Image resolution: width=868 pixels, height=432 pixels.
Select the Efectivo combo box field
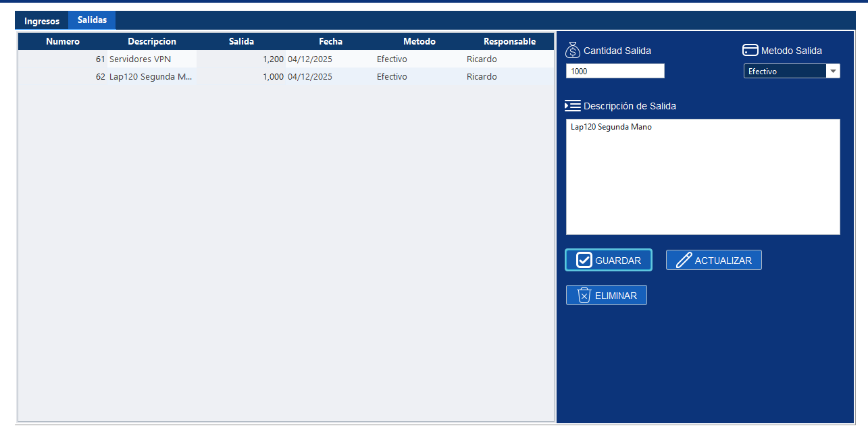point(784,72)
